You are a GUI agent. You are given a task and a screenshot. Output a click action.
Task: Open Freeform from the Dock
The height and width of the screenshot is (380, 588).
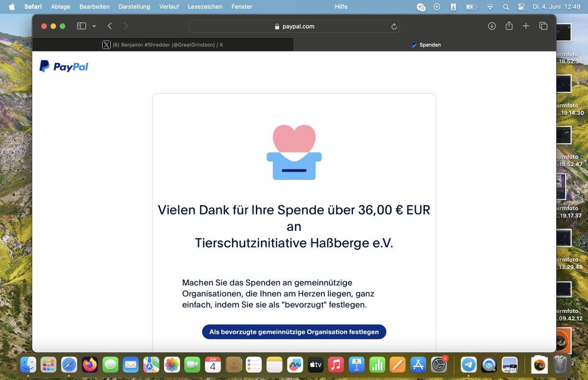click(295, 364)
